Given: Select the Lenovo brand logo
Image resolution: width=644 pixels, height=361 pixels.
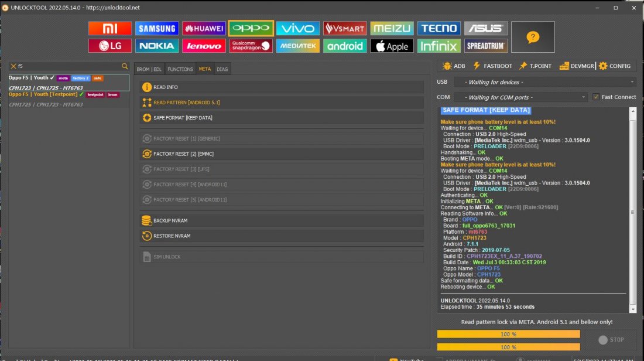Looking at the screenshot, I should click(x=204, y=46).
